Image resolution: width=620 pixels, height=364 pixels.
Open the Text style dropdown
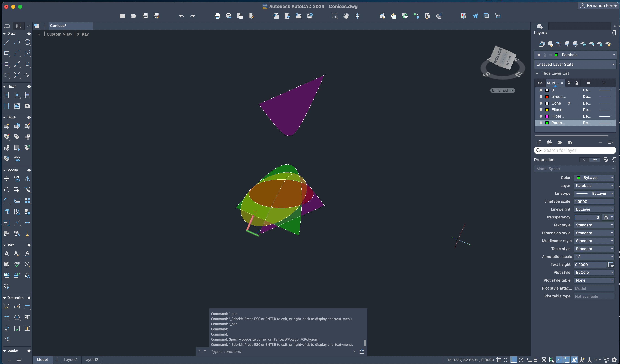coord(594,225)
